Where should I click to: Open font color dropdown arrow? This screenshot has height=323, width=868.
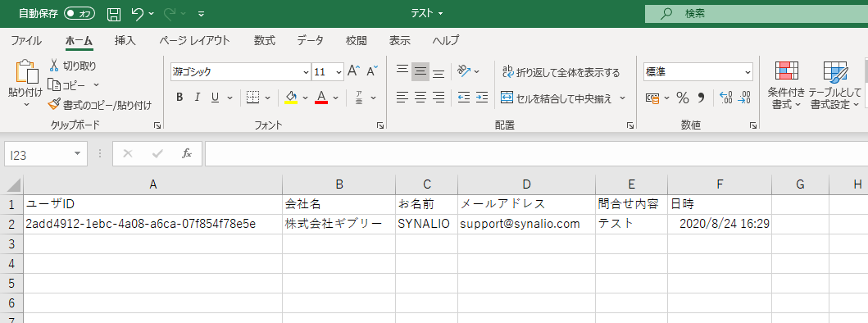tap(336, 98)
